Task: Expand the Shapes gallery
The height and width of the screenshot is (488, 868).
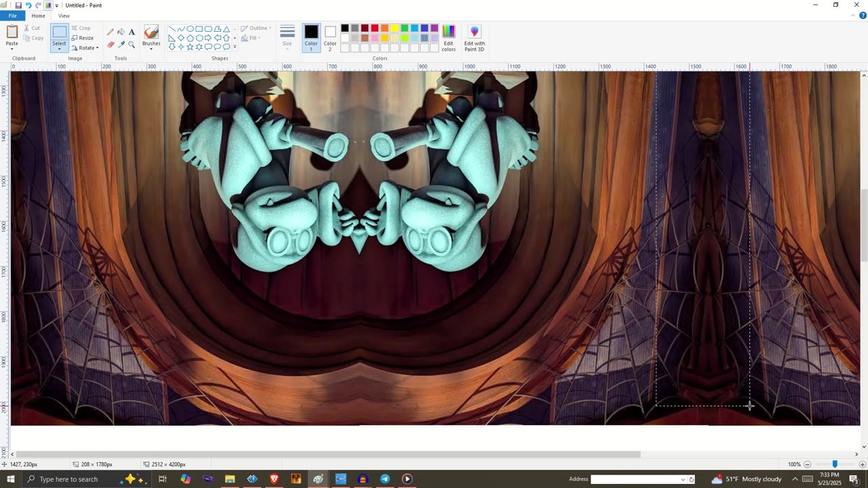Action: (235, 47)
